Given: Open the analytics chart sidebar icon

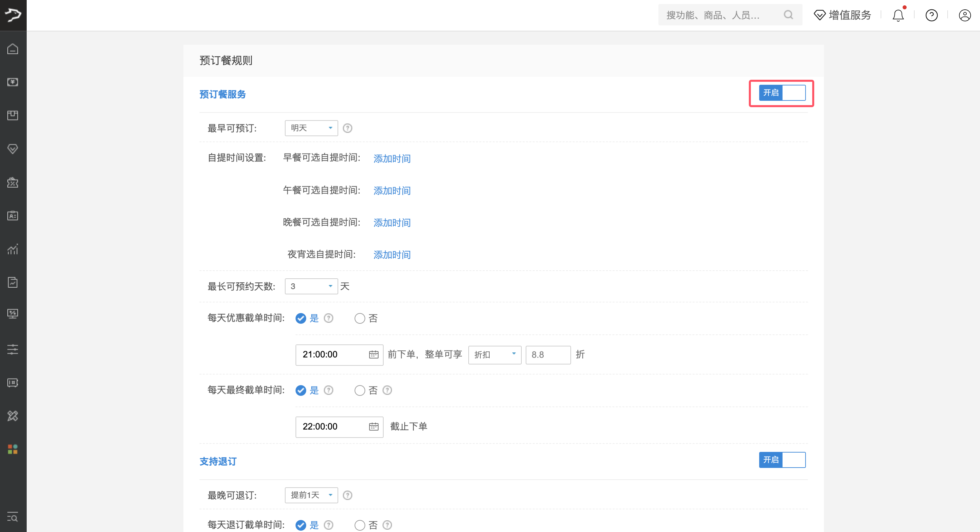Looking at the screenshot, I should pos(13,249).
